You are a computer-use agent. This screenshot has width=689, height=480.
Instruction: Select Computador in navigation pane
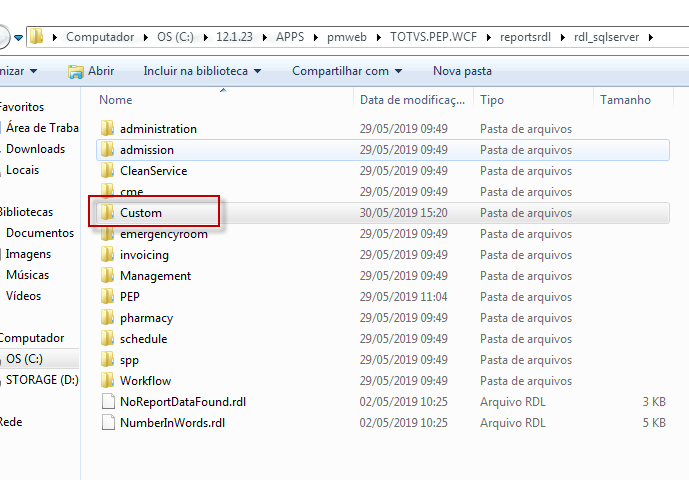coord(32,338)
